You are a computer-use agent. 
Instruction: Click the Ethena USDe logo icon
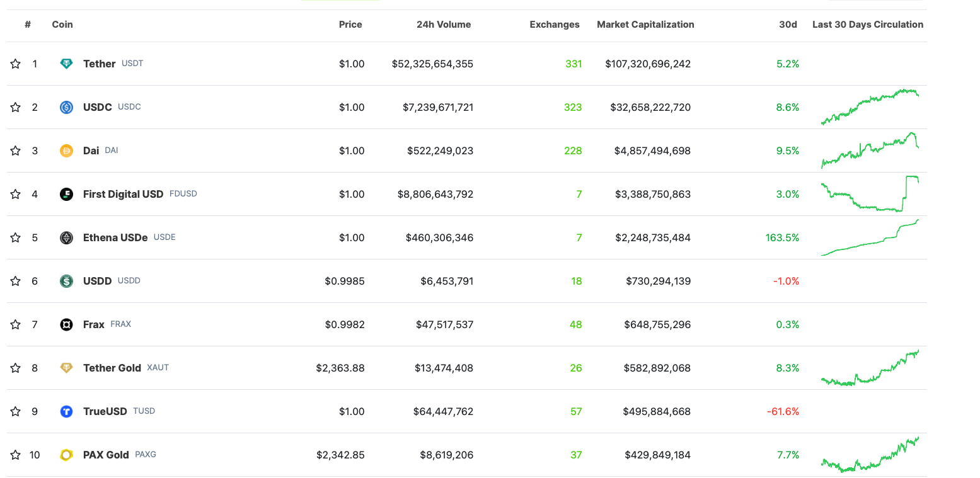(x=66, y=237)
